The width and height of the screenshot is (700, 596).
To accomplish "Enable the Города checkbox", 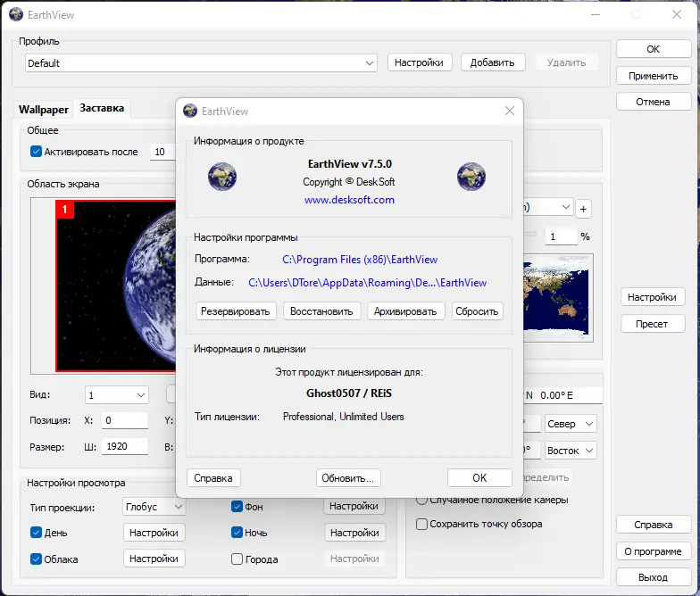I will [x=237, y=559].
